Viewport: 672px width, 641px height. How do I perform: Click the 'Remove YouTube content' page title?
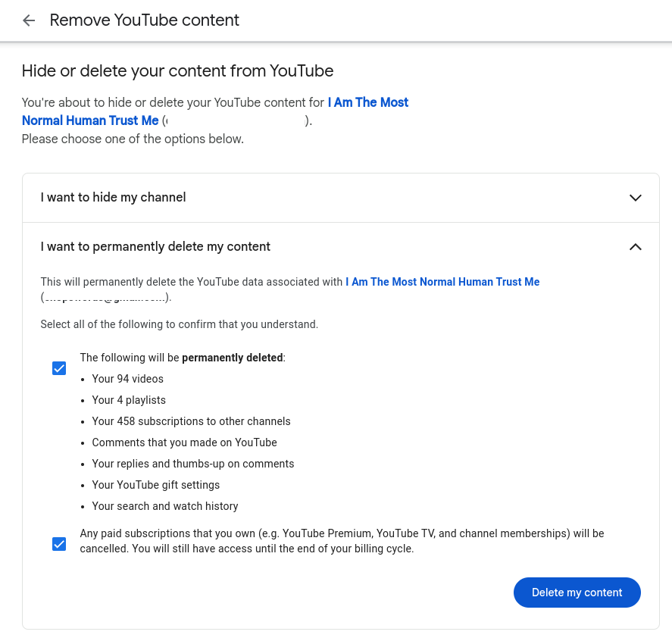(145, 20)
